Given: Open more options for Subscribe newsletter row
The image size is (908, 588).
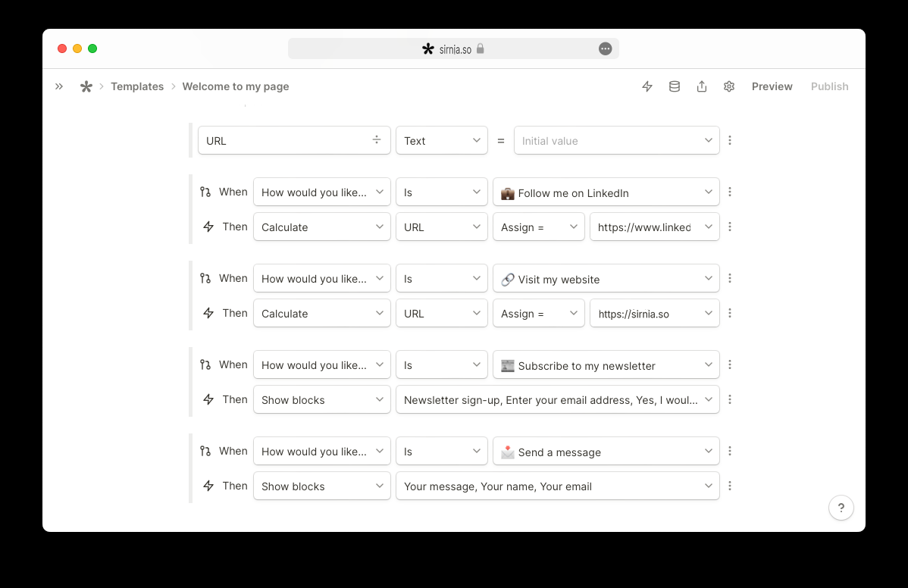Looking at the screenshot, I should [730, 364].
